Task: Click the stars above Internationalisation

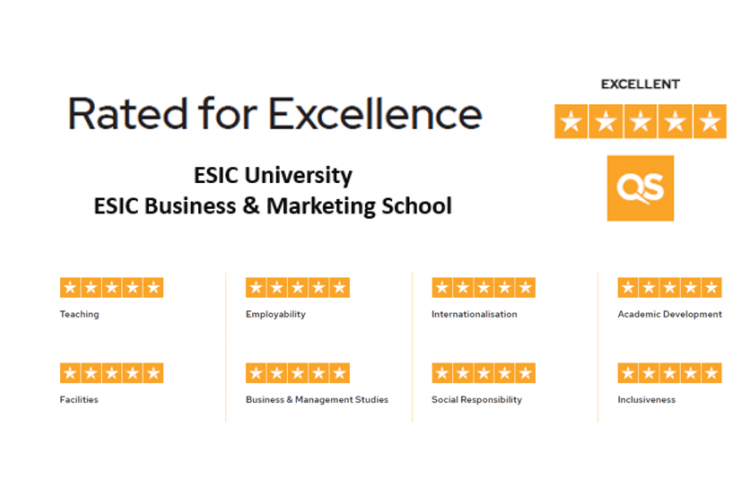Action: [483, 288]
